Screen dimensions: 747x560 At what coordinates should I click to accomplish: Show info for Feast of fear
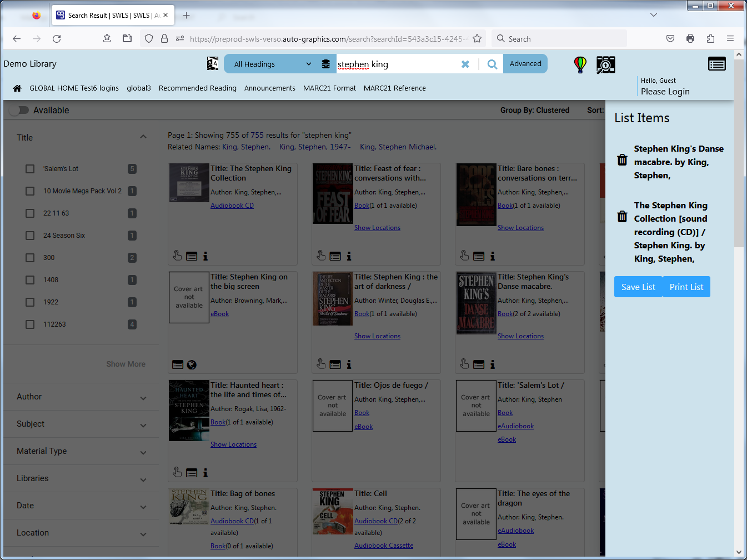[349, 256]
